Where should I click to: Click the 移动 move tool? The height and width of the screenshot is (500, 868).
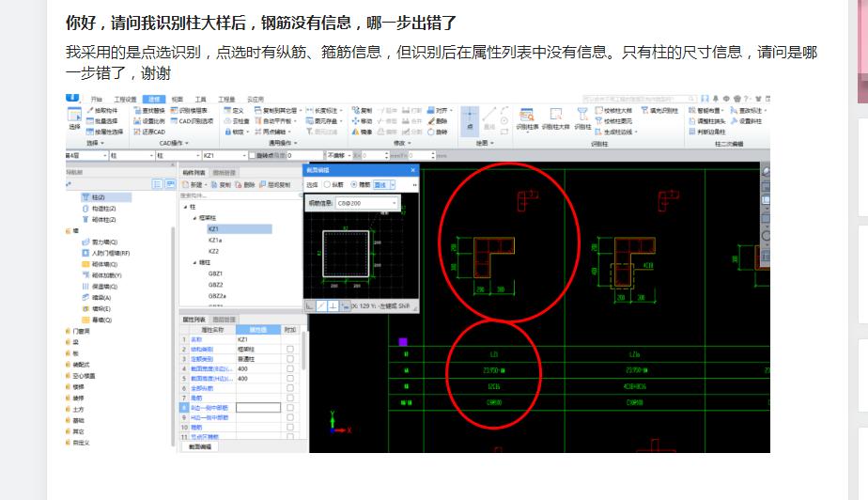[x=362, y=121]
